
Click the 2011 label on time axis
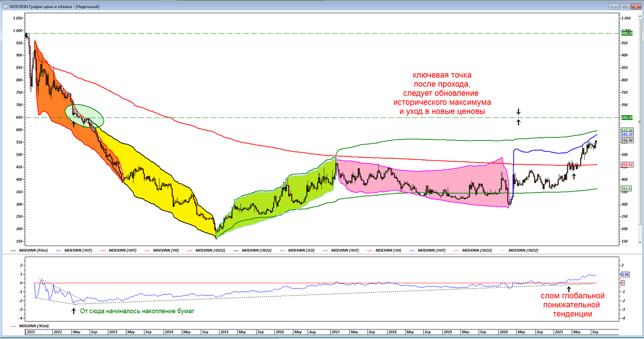tap(32, 333)
